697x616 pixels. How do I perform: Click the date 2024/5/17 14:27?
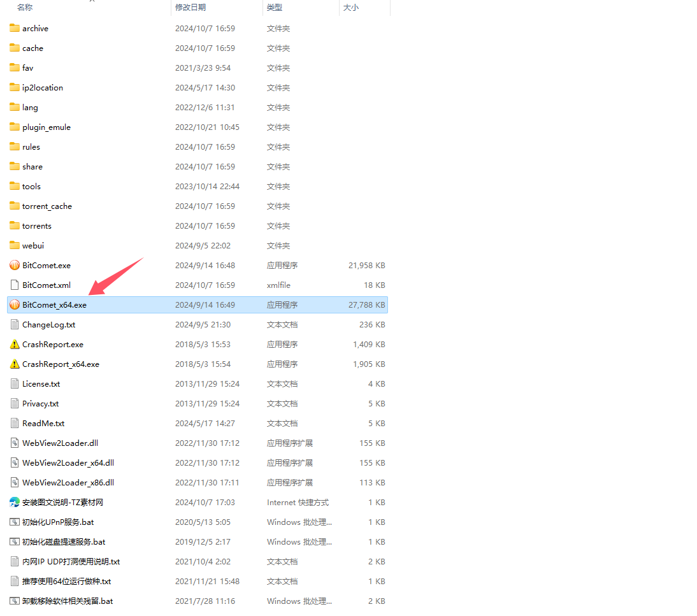click(x=205, y=423)
